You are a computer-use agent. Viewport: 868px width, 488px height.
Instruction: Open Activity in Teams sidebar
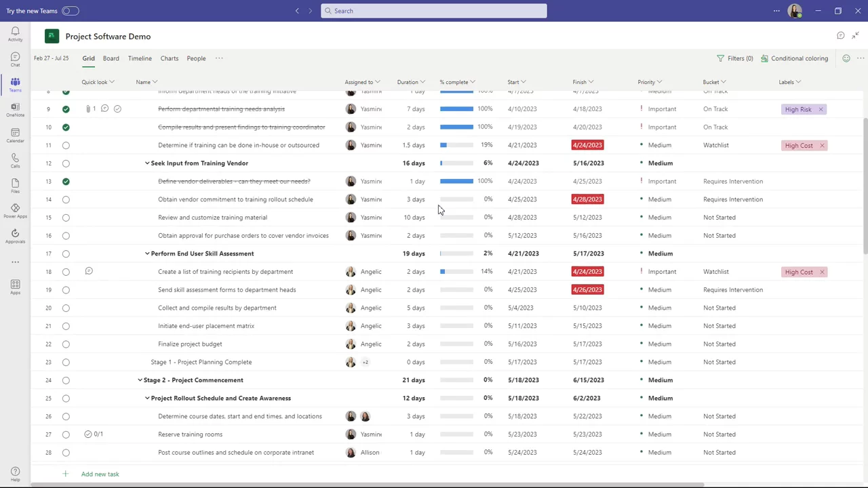tap(15, 34)
